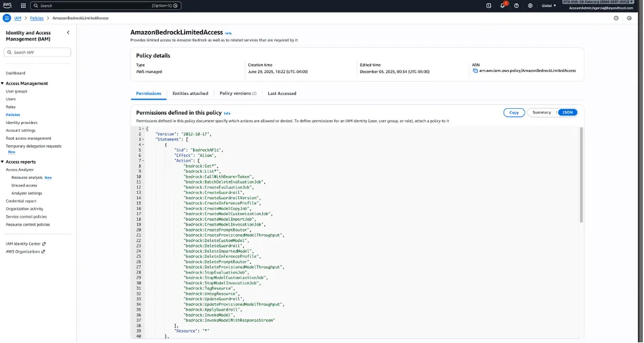Viewport: 644px width, 343px height.
Task: Click the Search IAM input field
Action: click(x=38, y=52)
